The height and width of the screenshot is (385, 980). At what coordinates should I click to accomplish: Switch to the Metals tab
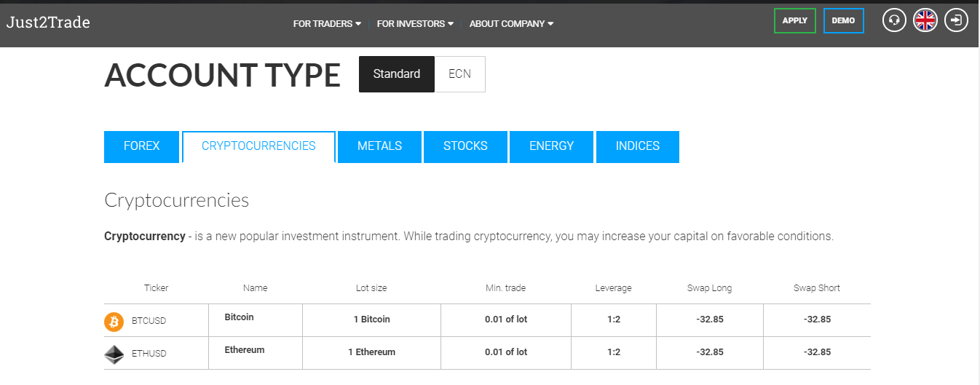[379, 146]
